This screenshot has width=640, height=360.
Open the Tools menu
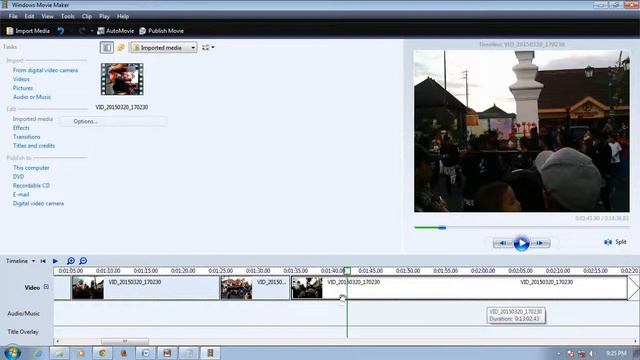coord(68,16)
